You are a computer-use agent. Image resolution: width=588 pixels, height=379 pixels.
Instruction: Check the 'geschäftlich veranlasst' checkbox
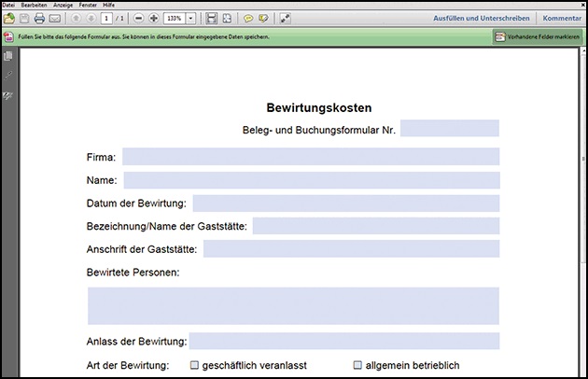pos(195,365)
